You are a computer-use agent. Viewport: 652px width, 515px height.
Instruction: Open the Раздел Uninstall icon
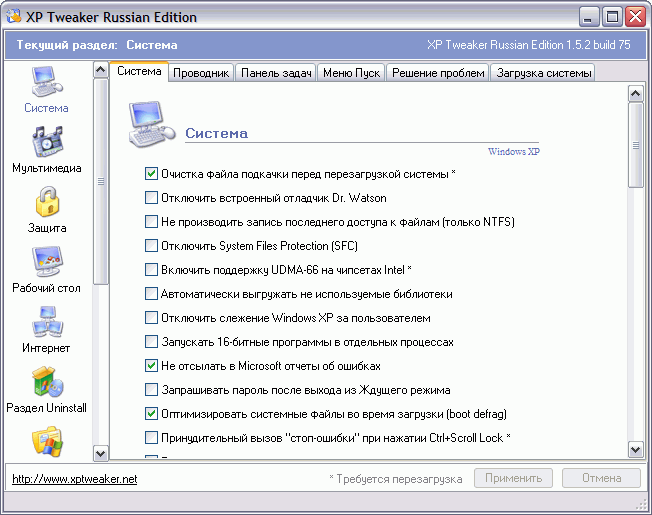coord(47,381)
